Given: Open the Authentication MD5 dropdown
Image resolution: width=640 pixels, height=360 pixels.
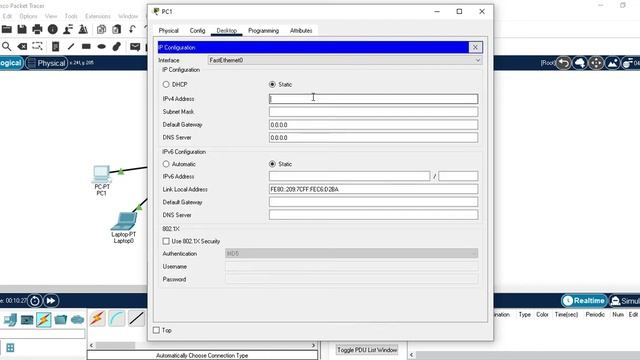Looking at the screenshot, I should 351,253.
